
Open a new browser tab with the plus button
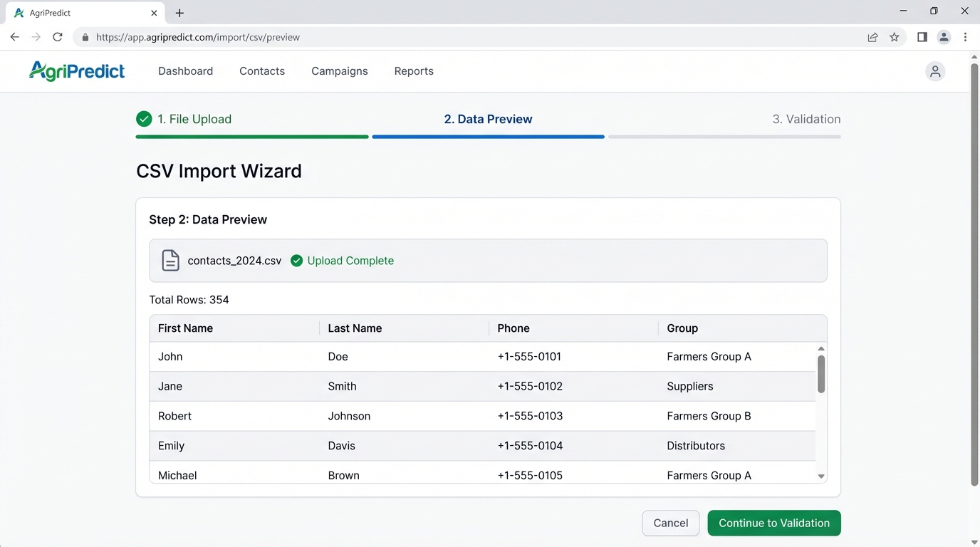179,12
